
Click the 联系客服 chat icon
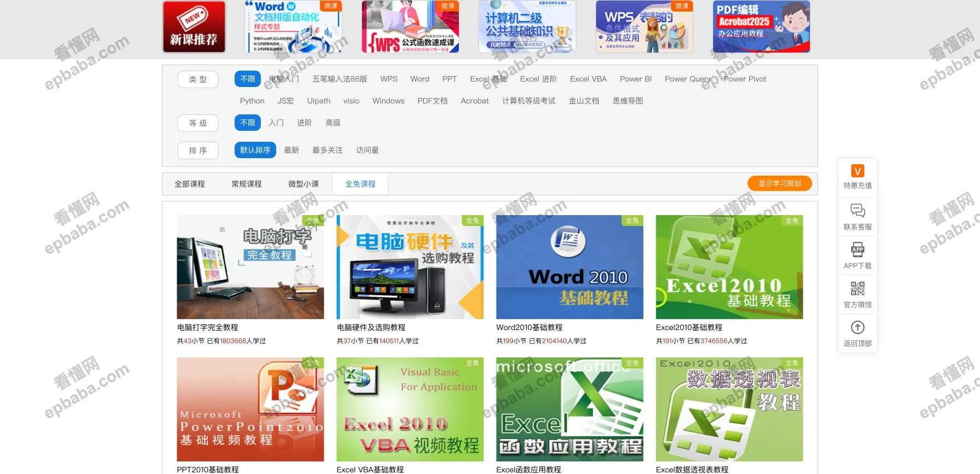[857, 210]
